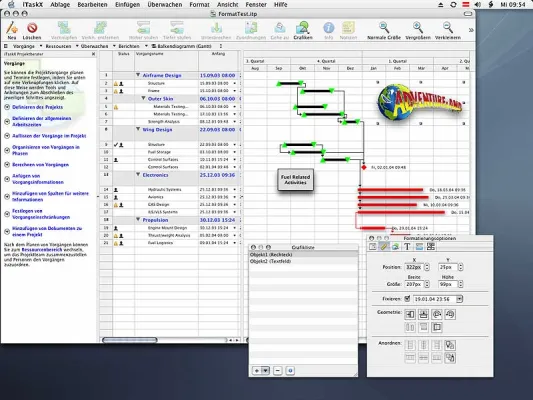The image size is (533, 400).
Task: Click the Verkleinern zoom-out icon
Action: point(448,28)
